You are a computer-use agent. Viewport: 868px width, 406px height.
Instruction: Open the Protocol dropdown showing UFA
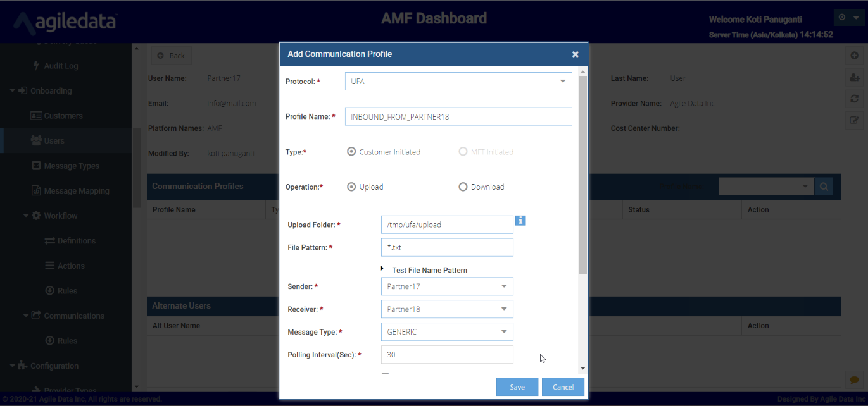458,82
